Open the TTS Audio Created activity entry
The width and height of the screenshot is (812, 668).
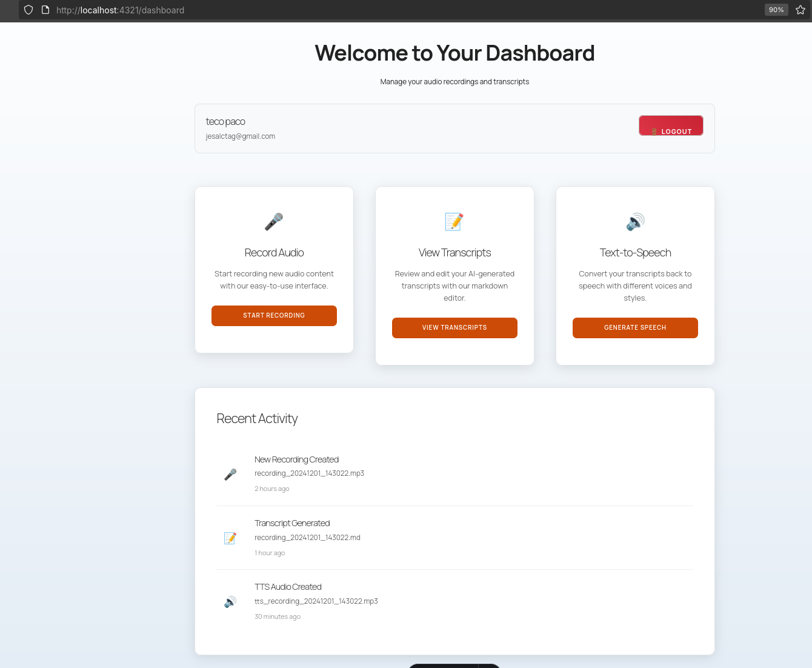pos(454,602)
